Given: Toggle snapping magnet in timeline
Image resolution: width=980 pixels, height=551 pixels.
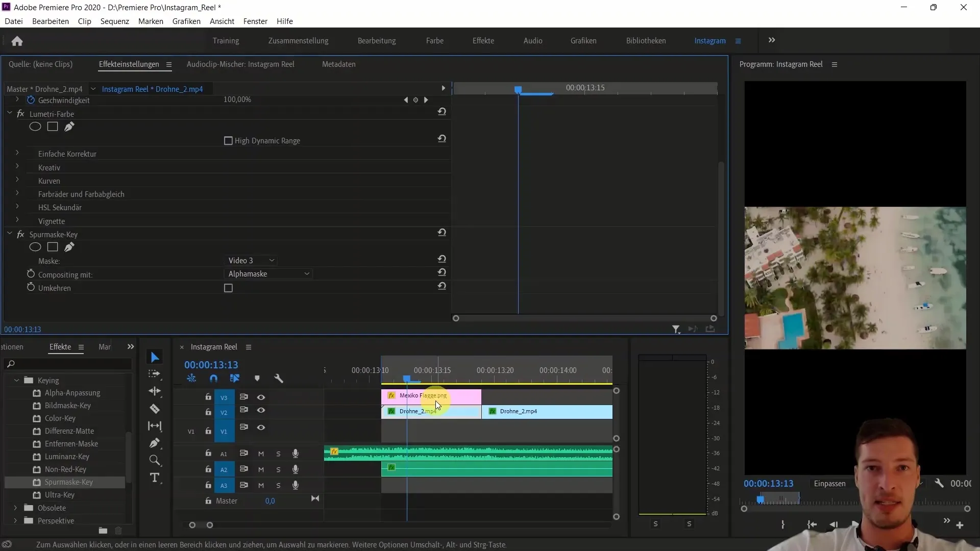Looking at the screenshot, I should (x=213, y=379).
